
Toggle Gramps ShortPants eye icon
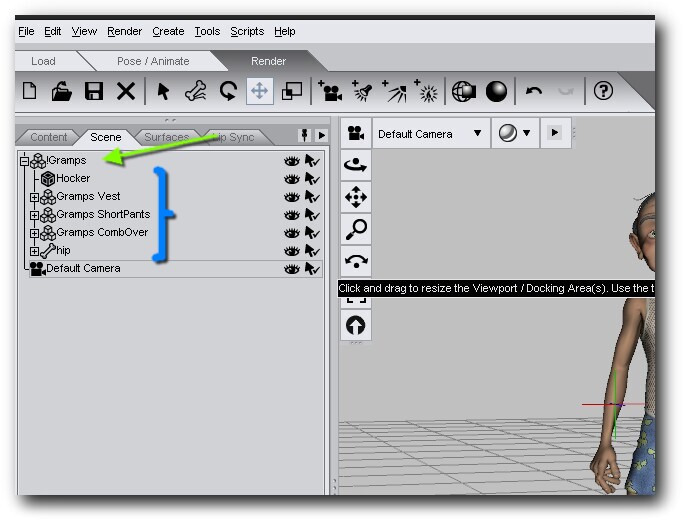coord(291,215)
